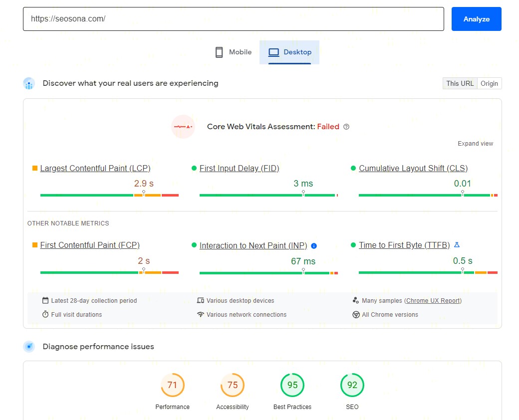Choose the This URL toggle
519x420 pixels.
[x=460, y=83]
